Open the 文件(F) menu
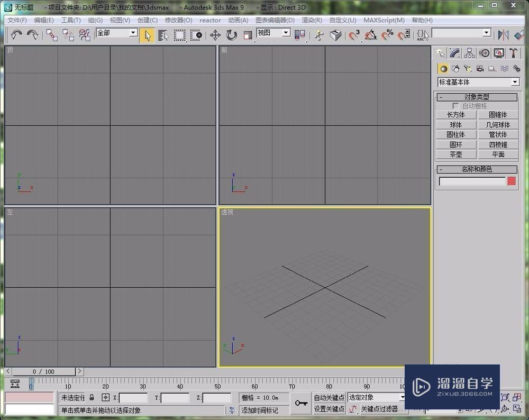This screenshot has height=420, width=529. [x=17, y=20]
